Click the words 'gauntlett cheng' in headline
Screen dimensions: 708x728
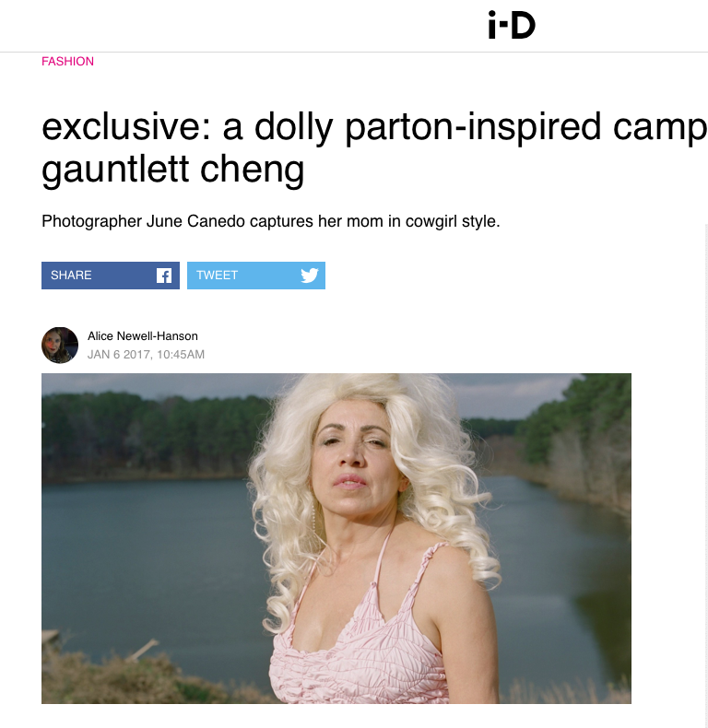[x=172, y=169]
